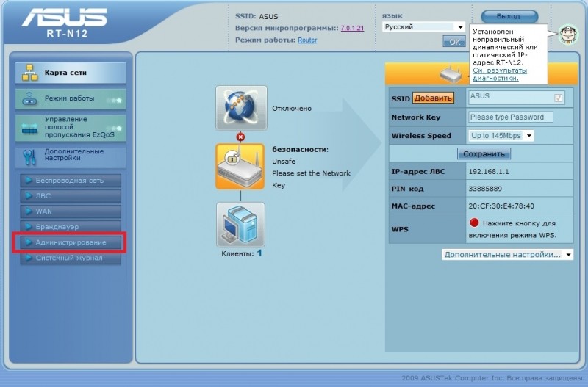Click the arrow icon next to WAN

coord(29,211)
